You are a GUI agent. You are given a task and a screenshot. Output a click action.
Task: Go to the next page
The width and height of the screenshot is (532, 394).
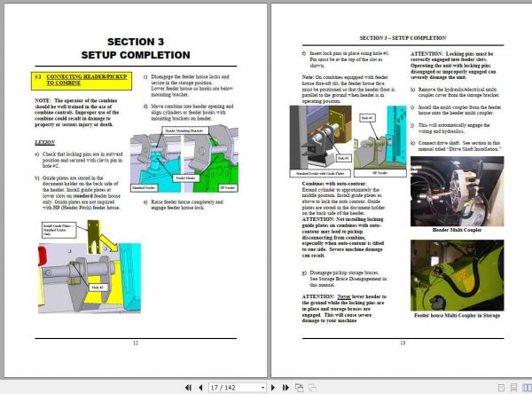(273, 388)
